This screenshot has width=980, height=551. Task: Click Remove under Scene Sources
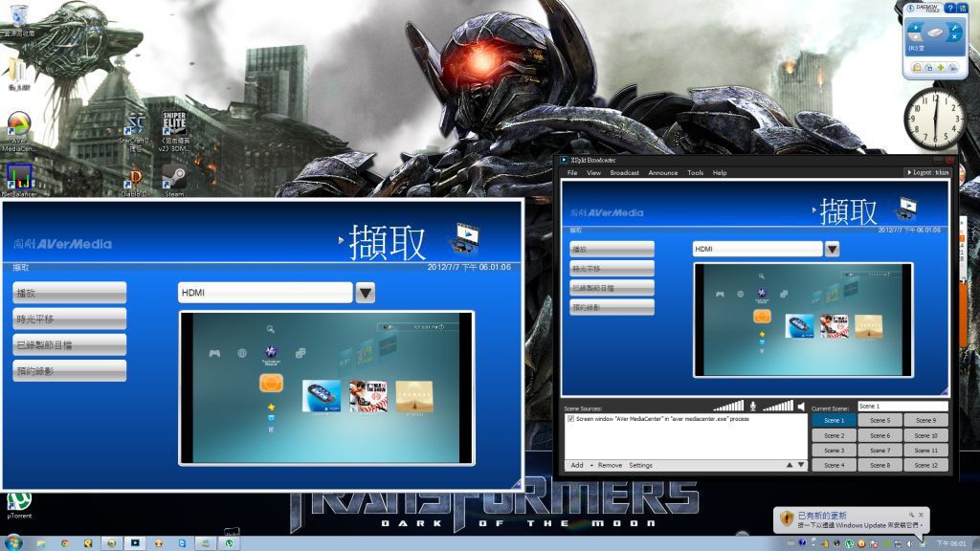610,466
